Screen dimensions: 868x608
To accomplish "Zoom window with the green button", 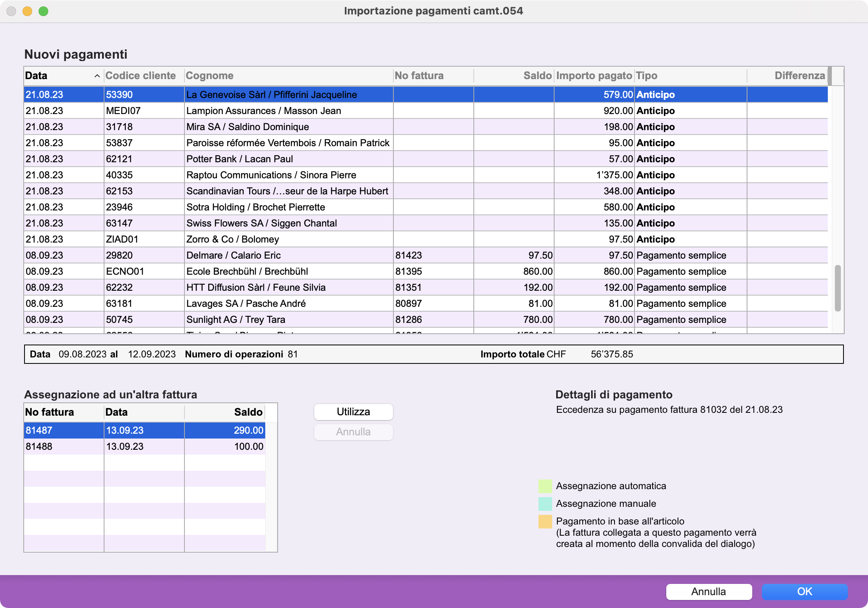I will (x=43, y=11).
